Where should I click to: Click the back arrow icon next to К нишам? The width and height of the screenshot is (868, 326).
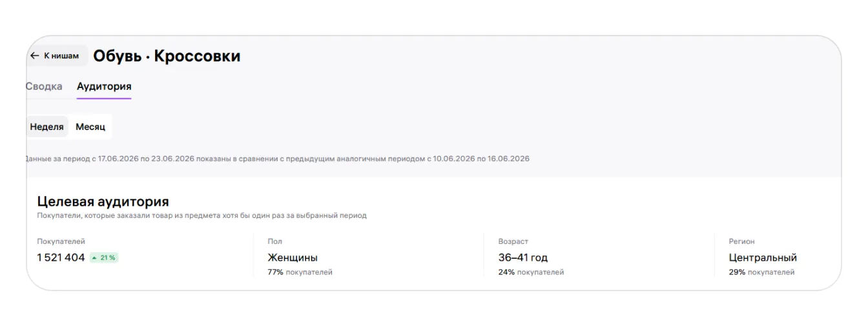[x=35, y=56]
